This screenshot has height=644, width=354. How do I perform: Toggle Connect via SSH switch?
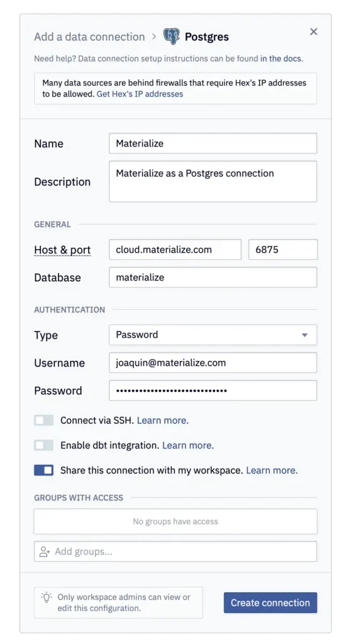[x=43, y=420]
